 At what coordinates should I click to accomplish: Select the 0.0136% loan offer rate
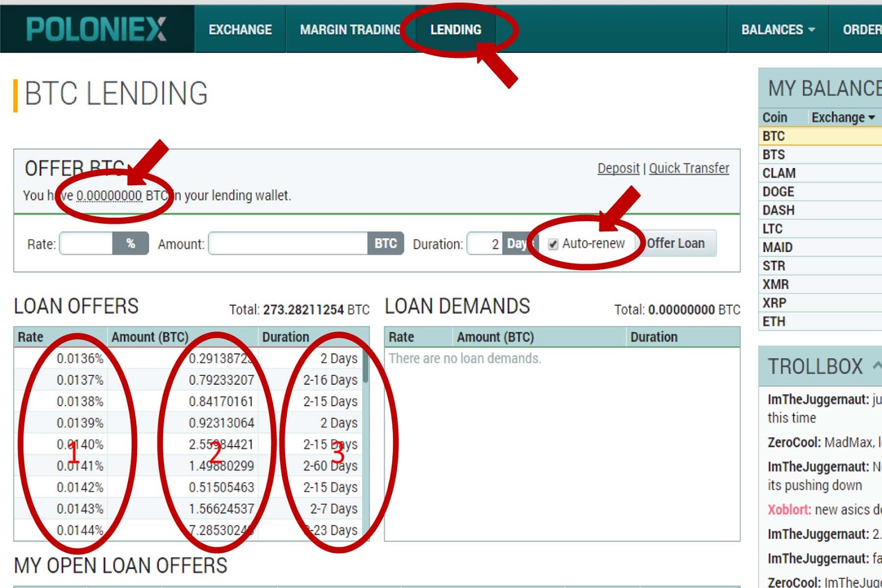click(x=80, y=358)
